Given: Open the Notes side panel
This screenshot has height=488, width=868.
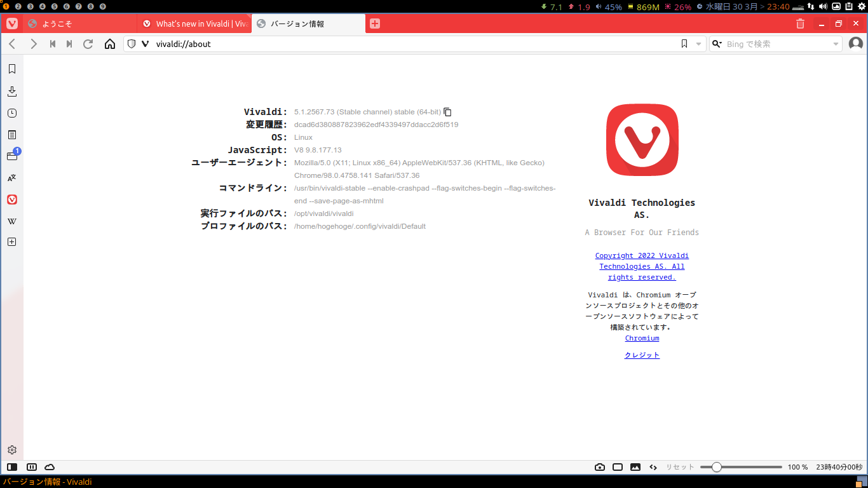Looking at the screenshot, I should pos(12,135).
